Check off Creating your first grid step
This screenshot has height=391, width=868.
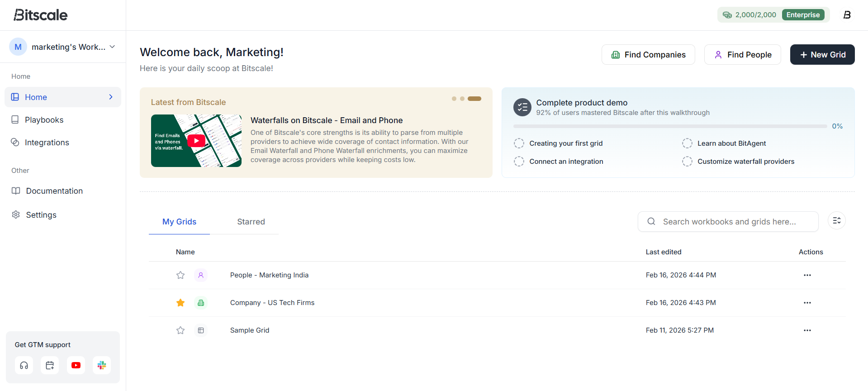tap(519, 143)
